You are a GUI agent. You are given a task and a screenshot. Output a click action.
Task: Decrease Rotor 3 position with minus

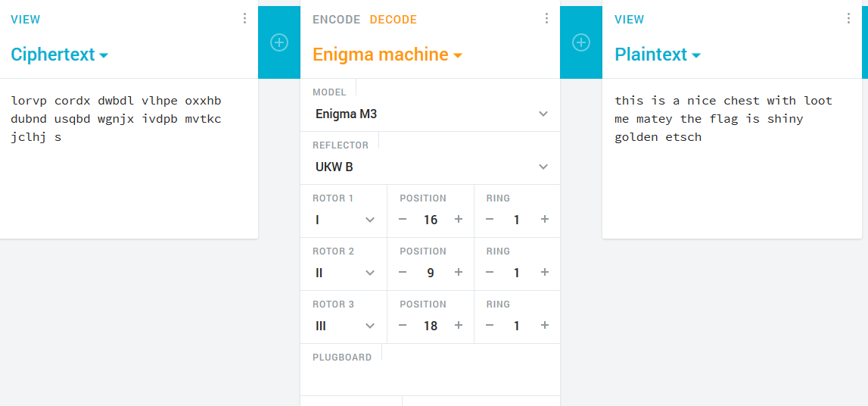click(403, 326)
